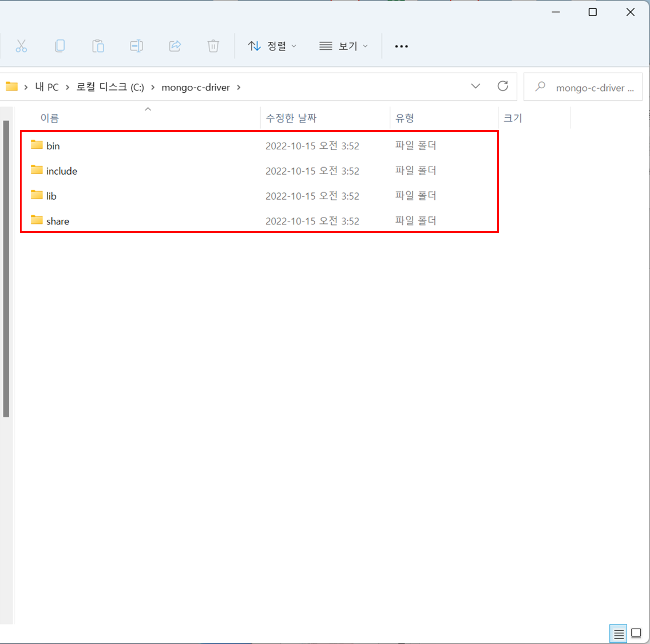This screenshot has height=644, width=650.
Task: Open the 보기 view dropdown
Action: 343,46
